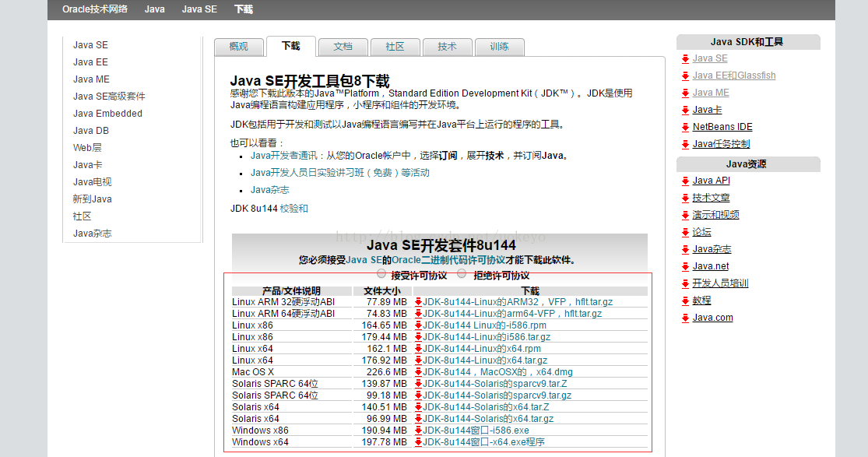
Task: Click the download icon beside Java API
Action: tap(685, 181)
